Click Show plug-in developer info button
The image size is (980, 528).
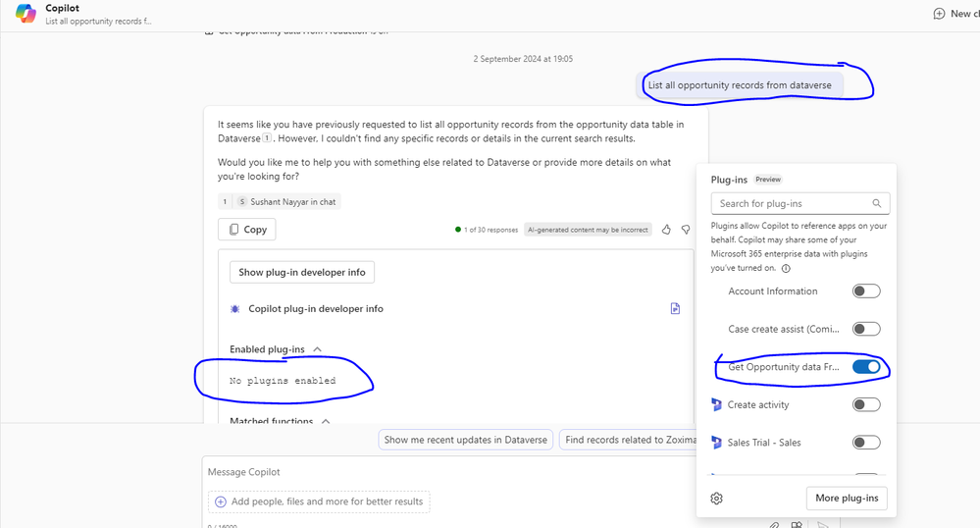(302, 272)
